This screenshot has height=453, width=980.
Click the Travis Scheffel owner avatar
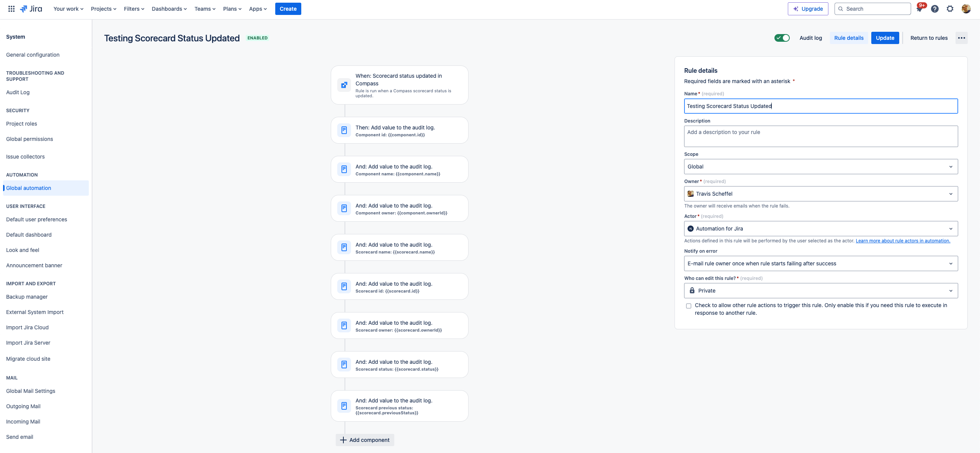click(x=691, y=194)
